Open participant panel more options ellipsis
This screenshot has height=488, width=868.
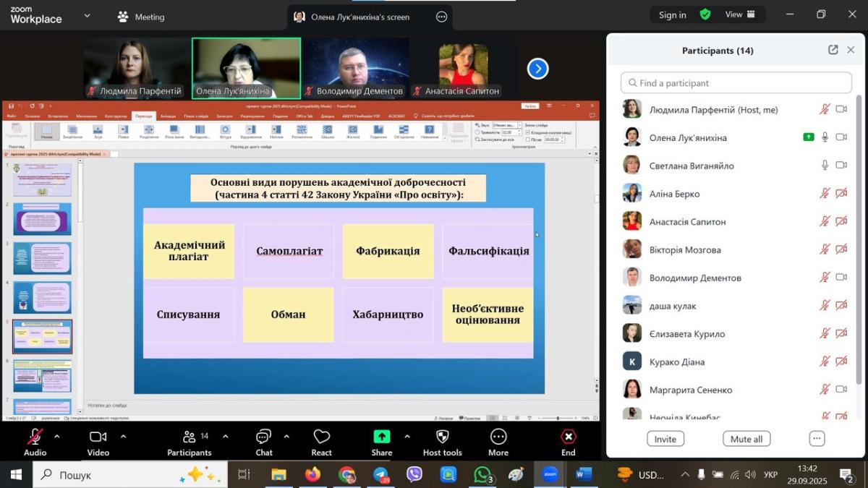(817, 439)
